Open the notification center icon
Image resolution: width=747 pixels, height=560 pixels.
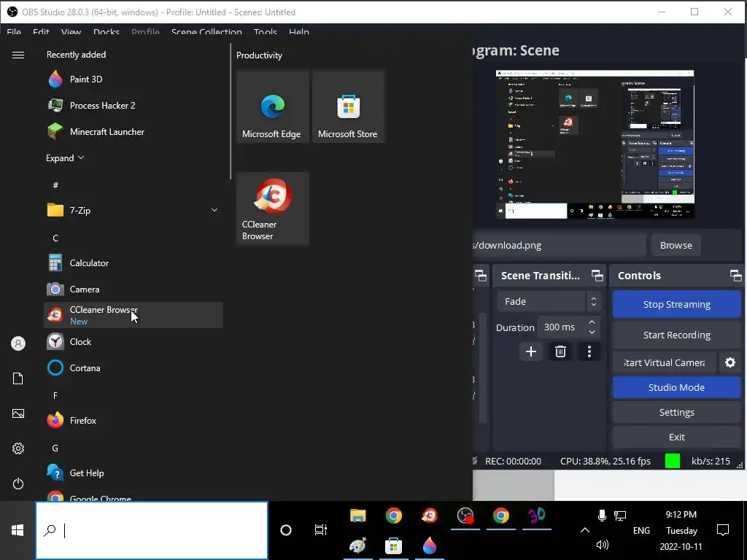pyautogui.click(x=723, y=530)
